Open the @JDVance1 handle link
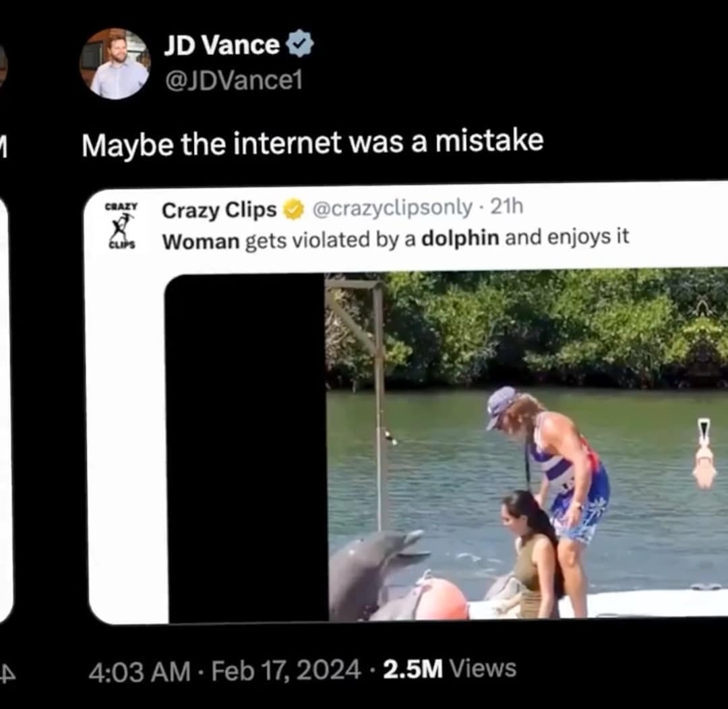This screenshot has width=728, height=709. tap(233, 80)
